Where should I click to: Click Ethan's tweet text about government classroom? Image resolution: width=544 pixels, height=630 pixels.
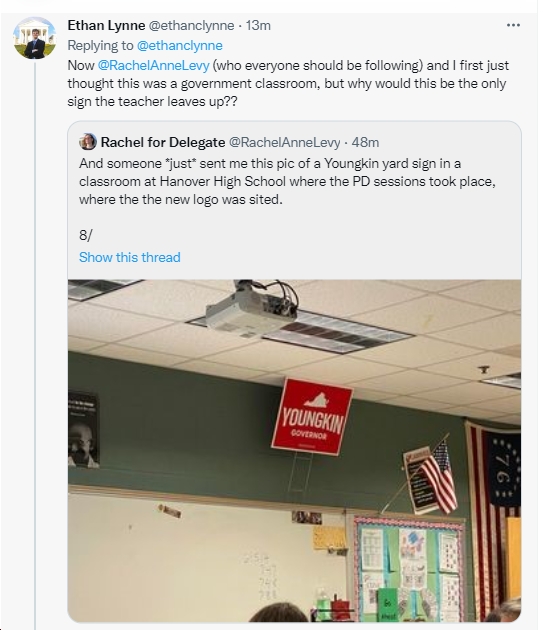[x=288, y=83]
